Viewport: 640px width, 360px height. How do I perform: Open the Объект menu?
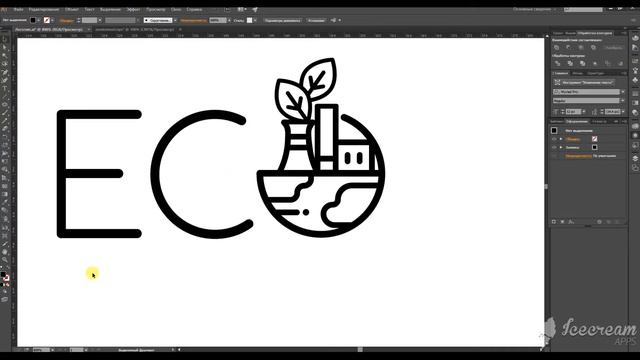tap(72, 9)
